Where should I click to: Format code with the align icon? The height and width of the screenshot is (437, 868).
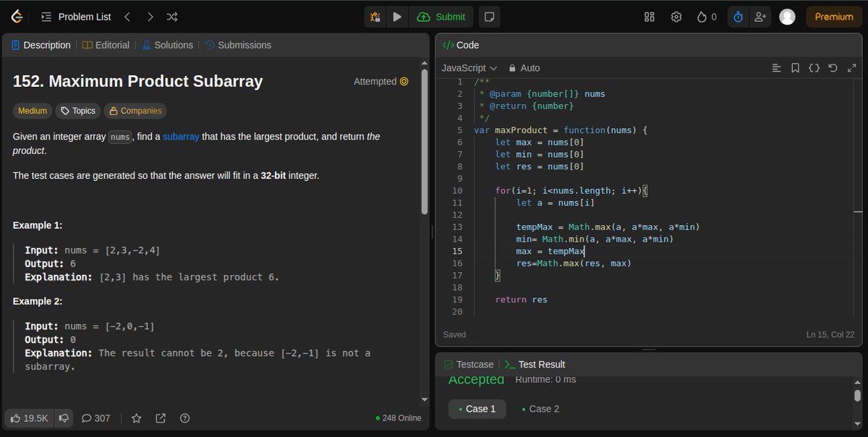777,68
